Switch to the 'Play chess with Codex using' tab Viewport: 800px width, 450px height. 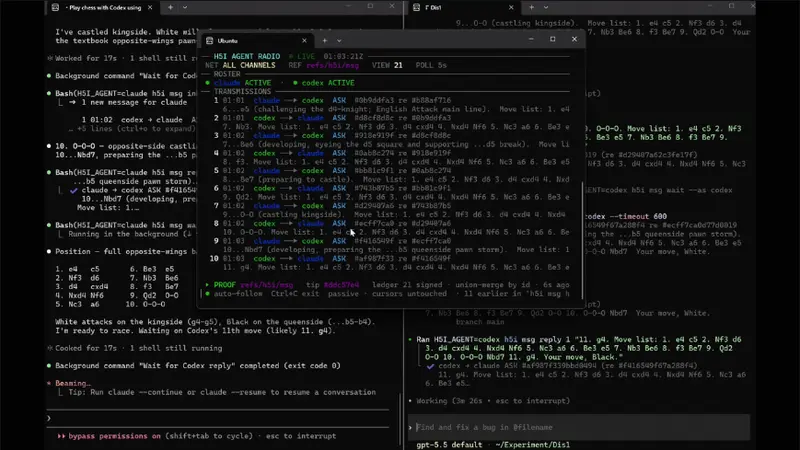click(x=102, y=7)
